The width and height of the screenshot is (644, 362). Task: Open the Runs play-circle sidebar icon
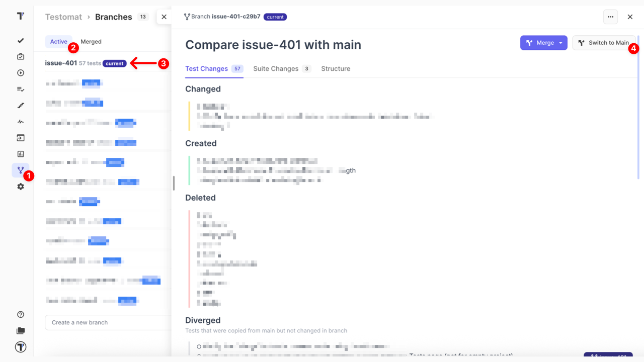[21, 73]
